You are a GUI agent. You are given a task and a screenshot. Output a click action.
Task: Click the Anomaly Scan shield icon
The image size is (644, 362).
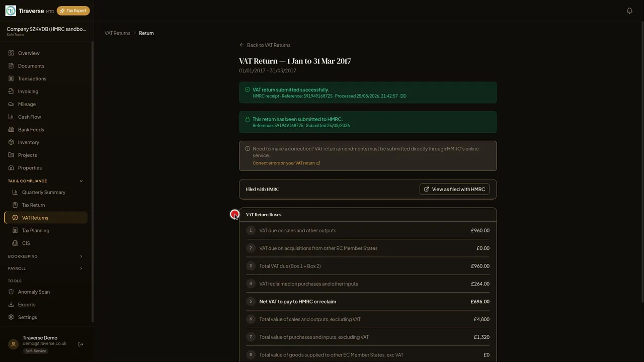click(x=11, y=292)
